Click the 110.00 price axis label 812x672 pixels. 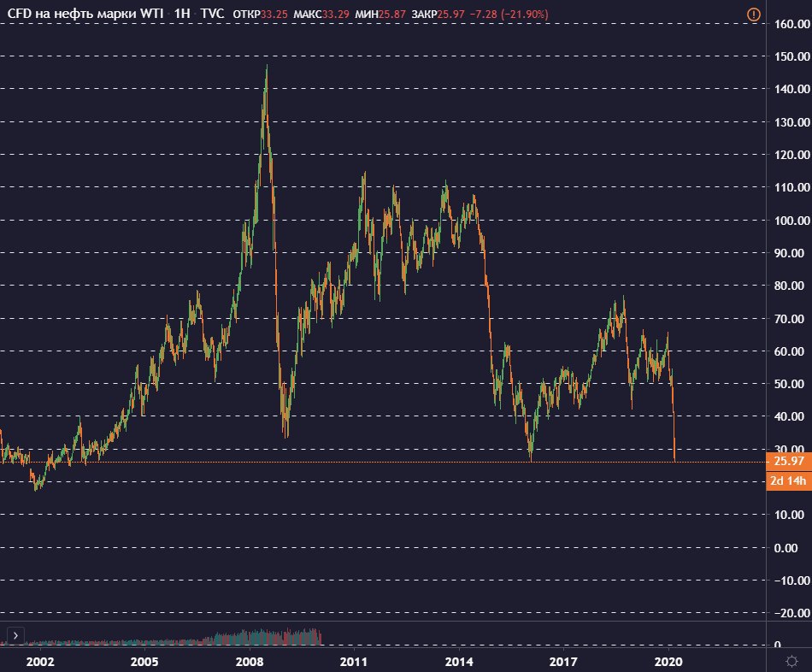791,187
